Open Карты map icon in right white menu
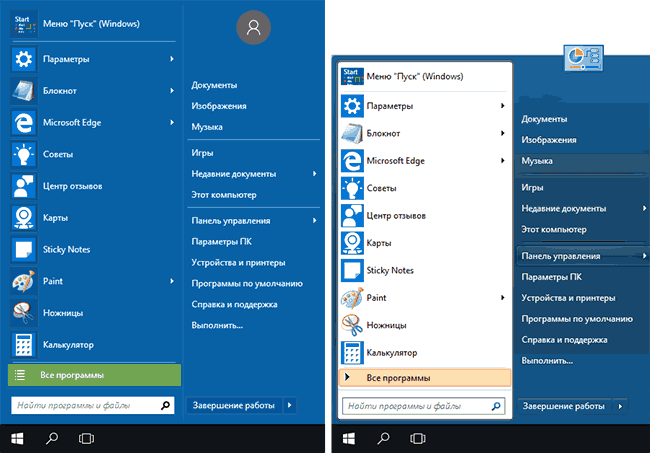 (352, 243)
